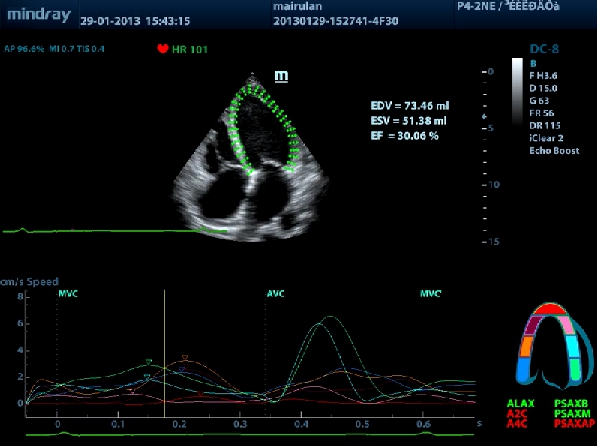Click the AVC event marker label
Screen dimensions: 597x446
275,294
